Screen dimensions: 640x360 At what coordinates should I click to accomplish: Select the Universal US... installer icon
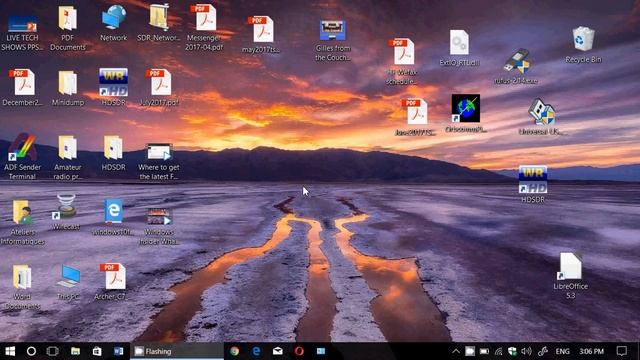[x=541, y=117]
